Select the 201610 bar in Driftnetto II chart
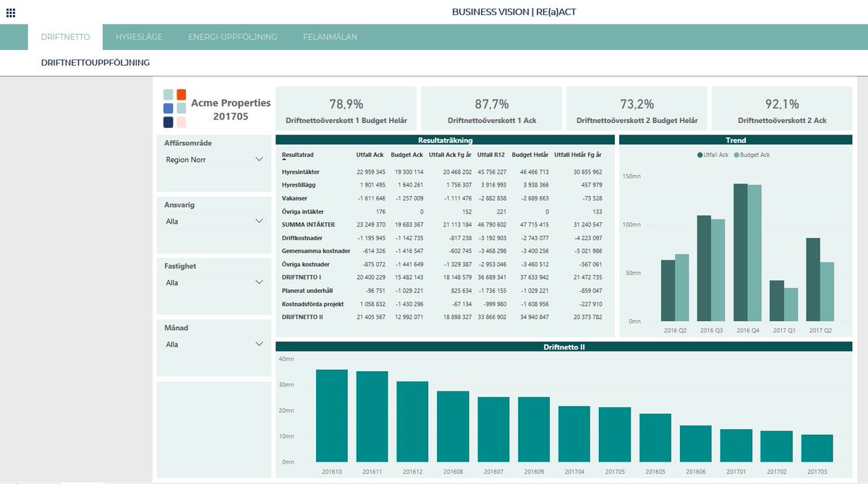The height and width of the screenshot is (484, 868). [332, 416]
